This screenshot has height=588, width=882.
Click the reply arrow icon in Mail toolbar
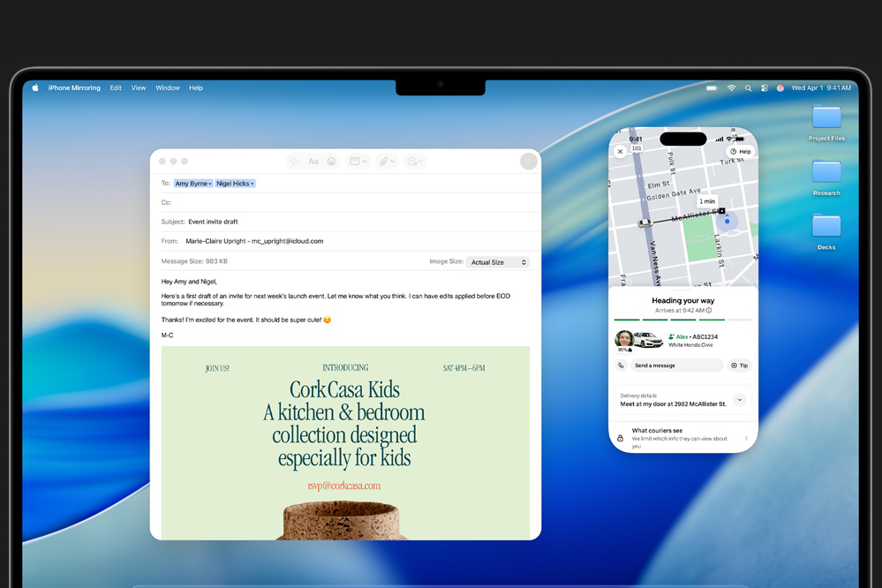tap(295, 162)
